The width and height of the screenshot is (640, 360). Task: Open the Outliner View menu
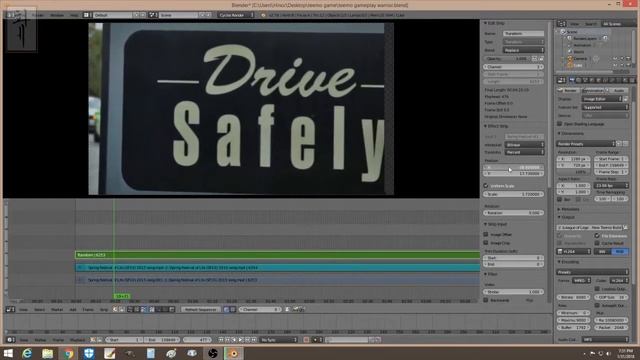point(574,24)
